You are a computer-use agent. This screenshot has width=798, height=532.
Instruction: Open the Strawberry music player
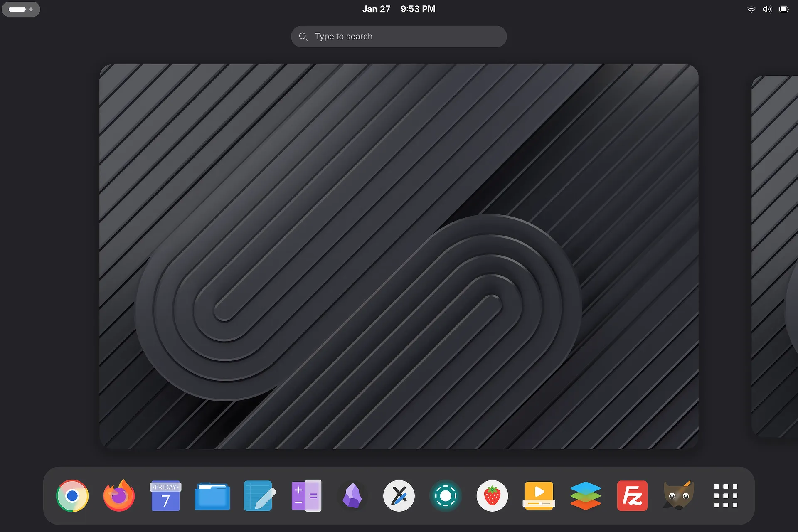(492, 495)
